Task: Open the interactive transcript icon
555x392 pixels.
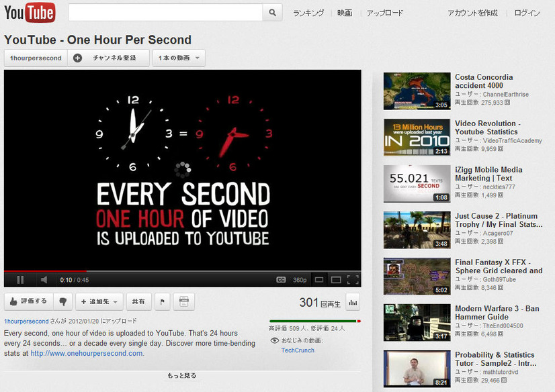Action: 183,302
